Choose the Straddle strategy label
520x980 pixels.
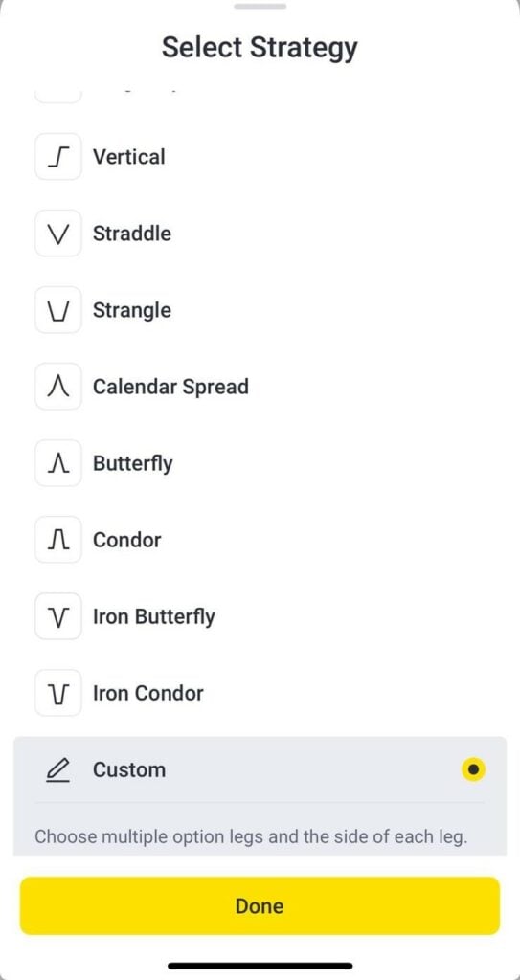coord(132,234)
